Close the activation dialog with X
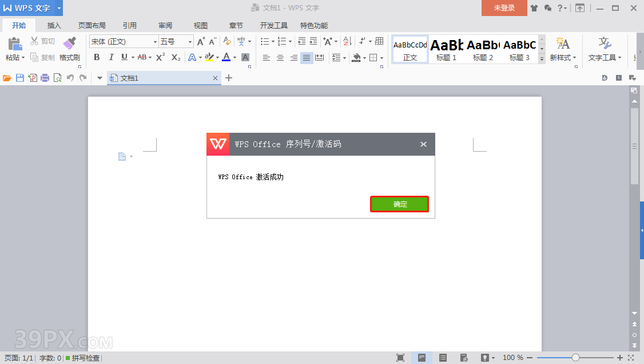Image resolution: width=644 pixels, height=364 pixels. pos(423,144)
